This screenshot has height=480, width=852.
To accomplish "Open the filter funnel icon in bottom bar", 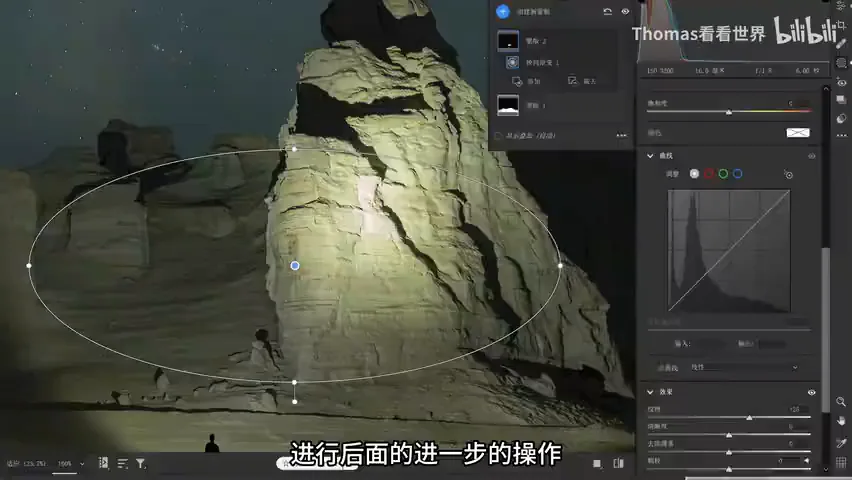I will point(141,464).
